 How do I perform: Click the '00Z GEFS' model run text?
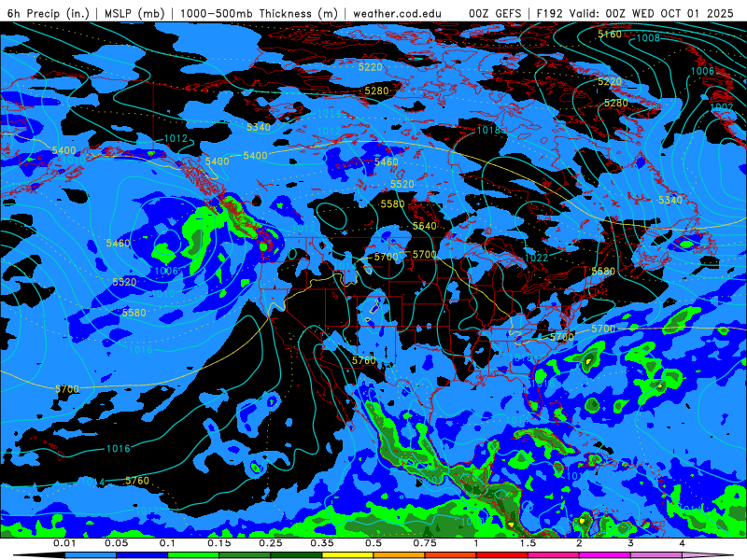[x=496, y=13]
